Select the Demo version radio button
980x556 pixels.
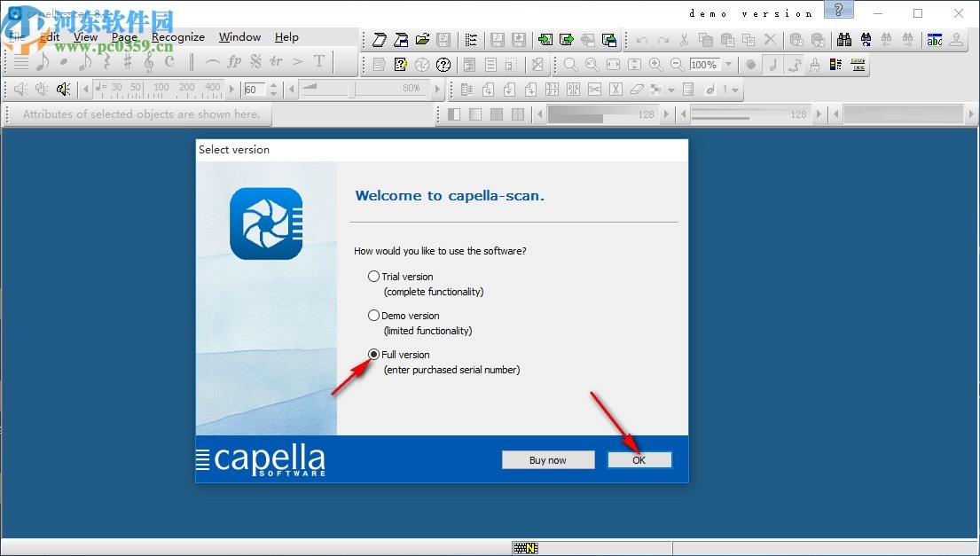pos(373,316)
